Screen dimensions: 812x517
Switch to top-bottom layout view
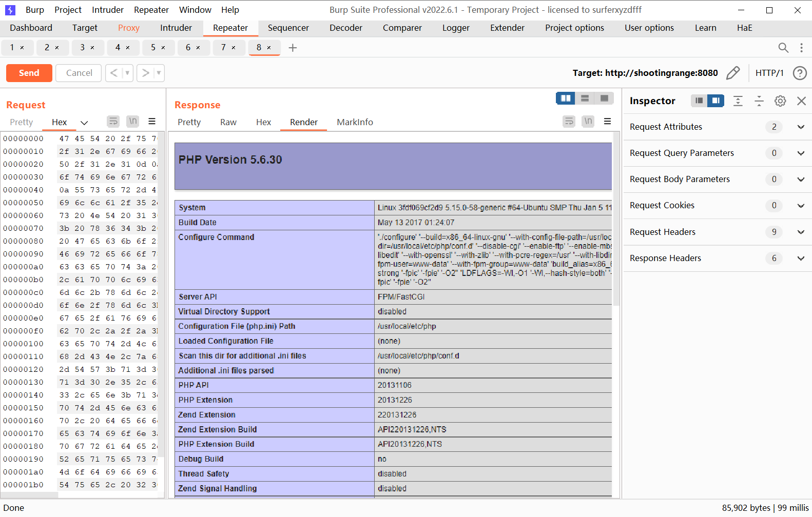click(x=585, y=98)
